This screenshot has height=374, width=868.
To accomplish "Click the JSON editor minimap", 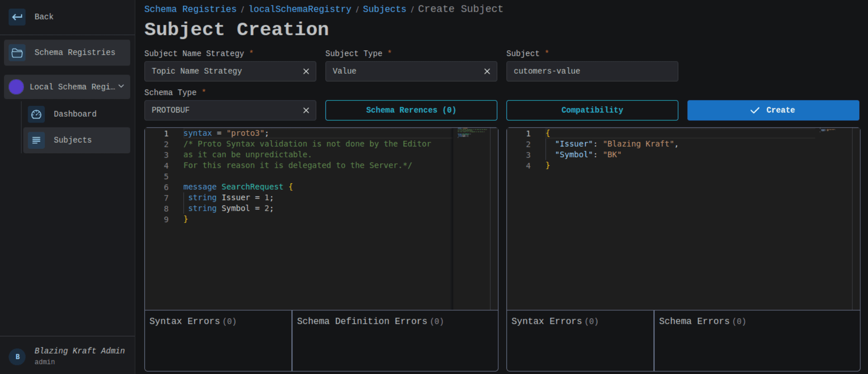I will tap(834, 218).
